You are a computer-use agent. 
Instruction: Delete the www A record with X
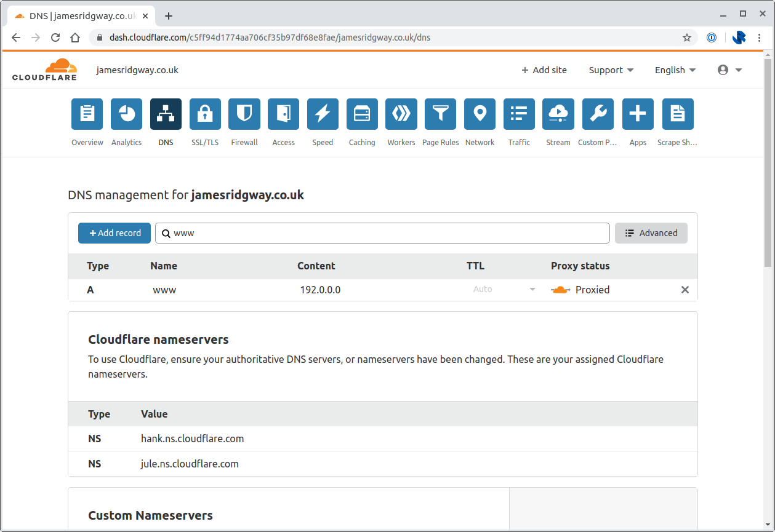click(x=685, y=290)
